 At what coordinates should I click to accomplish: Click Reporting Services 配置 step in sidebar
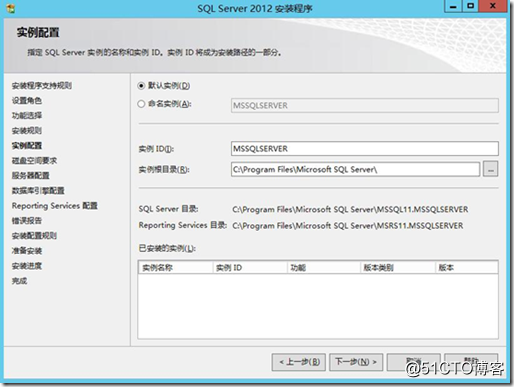coord(55,206)
